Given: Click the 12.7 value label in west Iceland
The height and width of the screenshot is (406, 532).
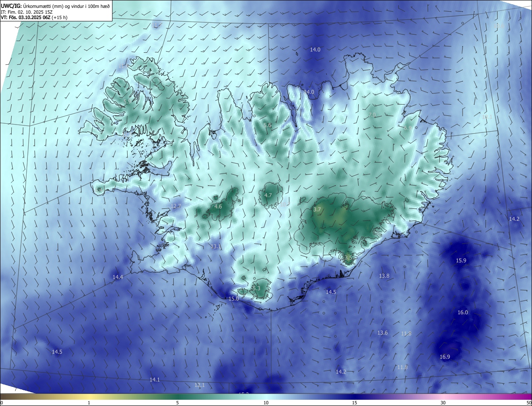Looking at the screenshot, I should point(176,206).
